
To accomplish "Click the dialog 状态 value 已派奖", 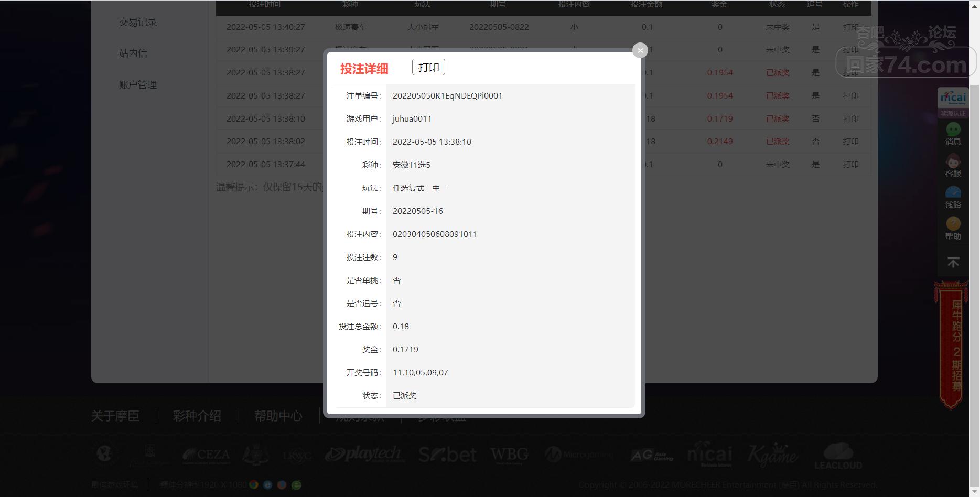I will pos(405,396).
